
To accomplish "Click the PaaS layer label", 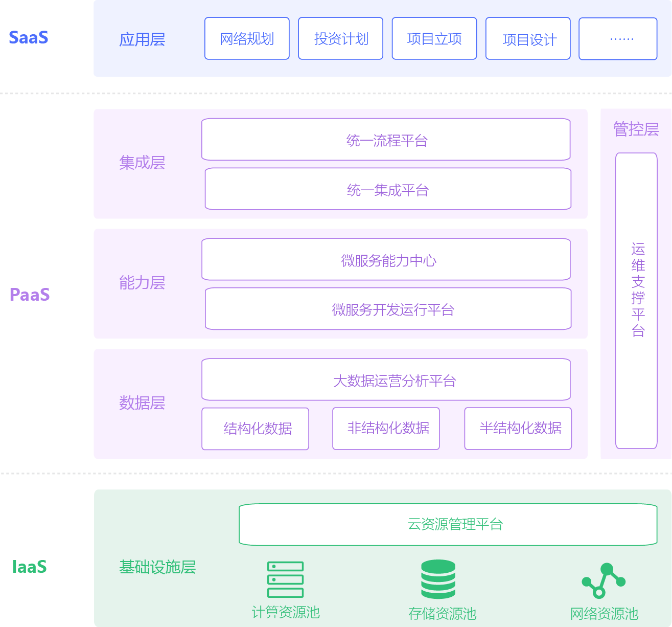I will point(30,295).
